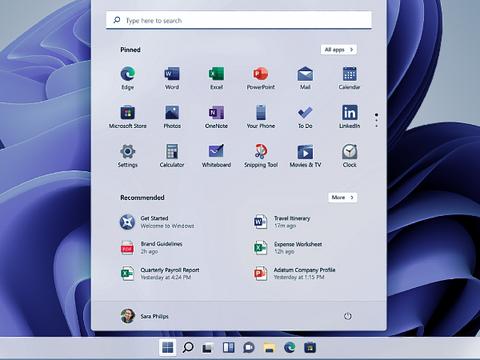Click the All apps button
The width and height of the screenshot is (480, 360).
click(339, 50)
